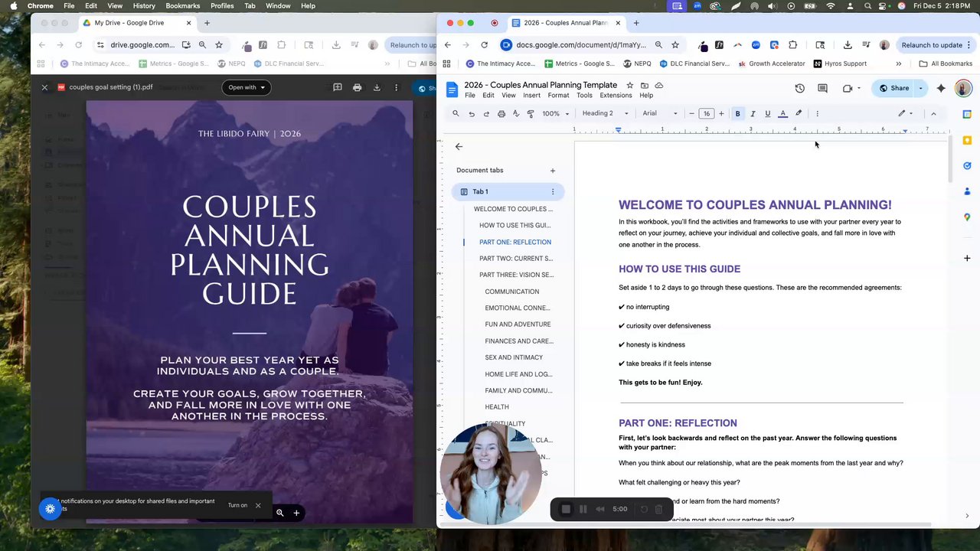Open the Arial font dropdown
Image resolution: width=980 pixels, height=551 pixels.
[660, 113]
